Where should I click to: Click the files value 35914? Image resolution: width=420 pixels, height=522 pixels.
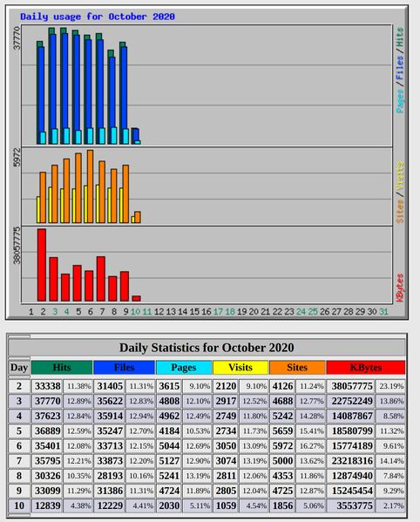coord(110,416)
